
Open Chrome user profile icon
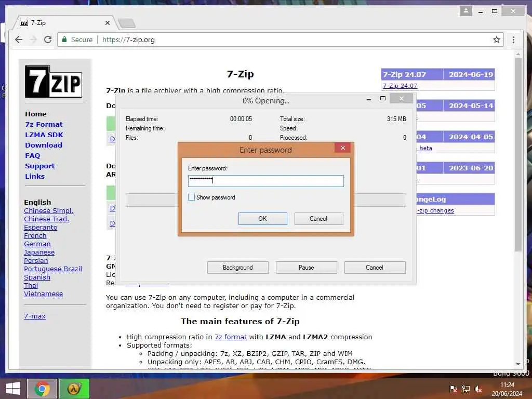tap(466, 11)
